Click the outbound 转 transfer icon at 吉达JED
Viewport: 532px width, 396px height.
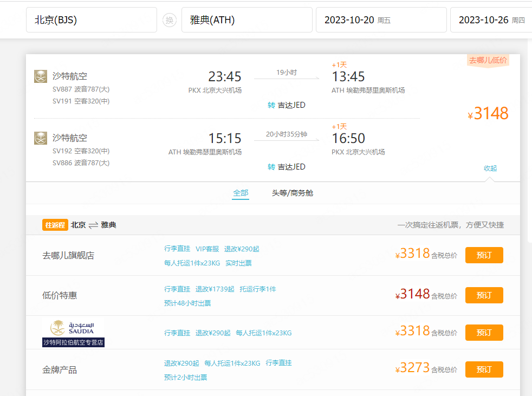pyautogui.click(x=271, y=105)
